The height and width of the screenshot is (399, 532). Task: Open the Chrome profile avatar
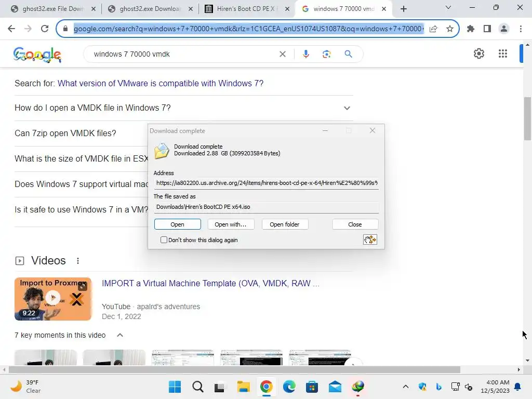tap(504, 29)
